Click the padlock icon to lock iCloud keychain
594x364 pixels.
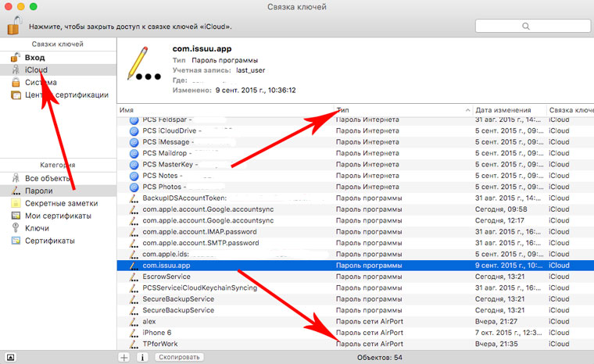14,25
